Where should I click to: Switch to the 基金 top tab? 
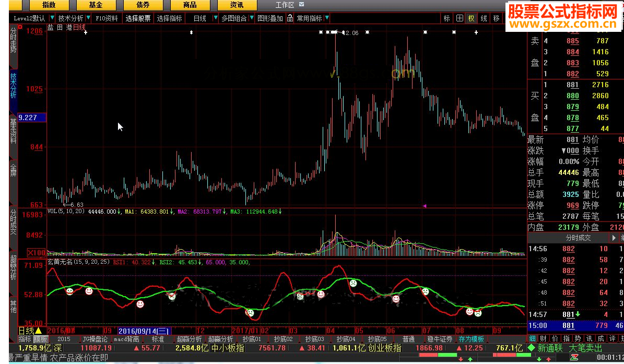point(96,5)
